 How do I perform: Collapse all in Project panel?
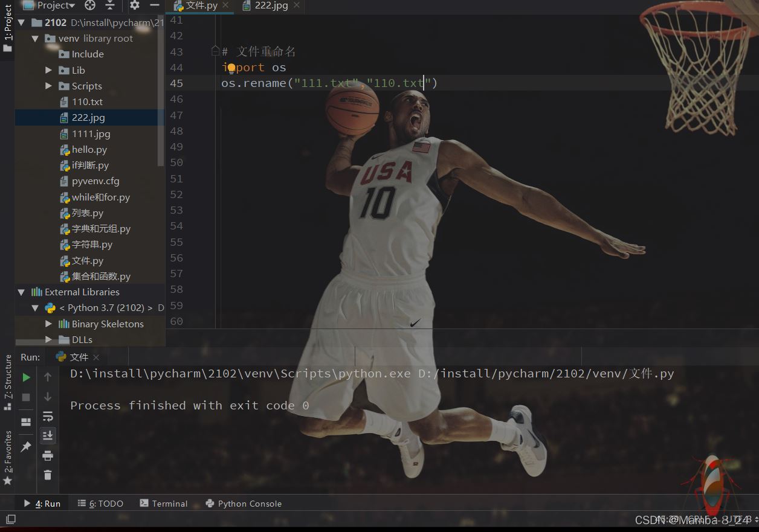click(110, 5)
